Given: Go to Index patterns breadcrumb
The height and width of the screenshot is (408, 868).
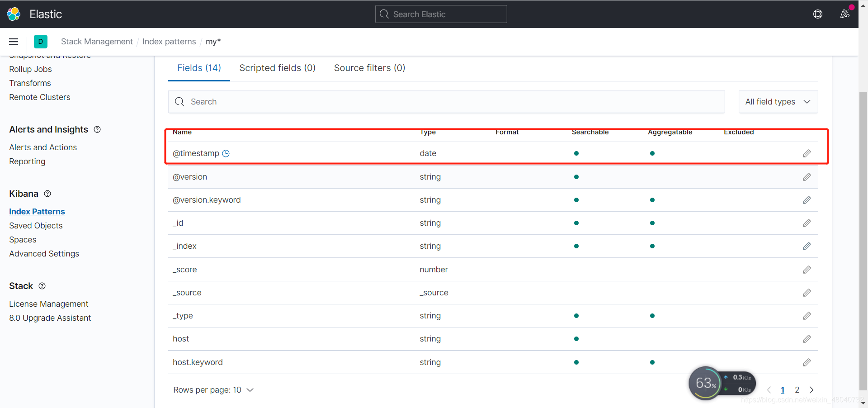Looking at the screenshot, I should click(x=169, y=42).
